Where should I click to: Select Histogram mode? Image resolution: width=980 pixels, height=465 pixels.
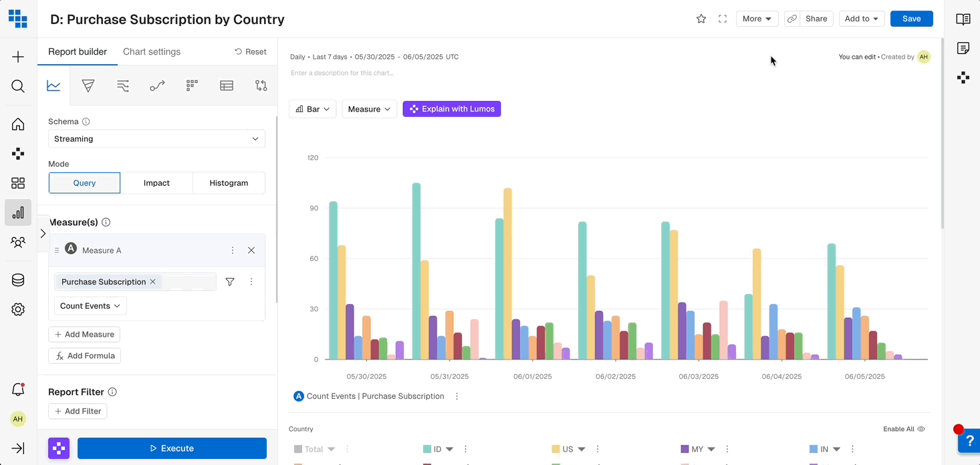tap(229, 183)
